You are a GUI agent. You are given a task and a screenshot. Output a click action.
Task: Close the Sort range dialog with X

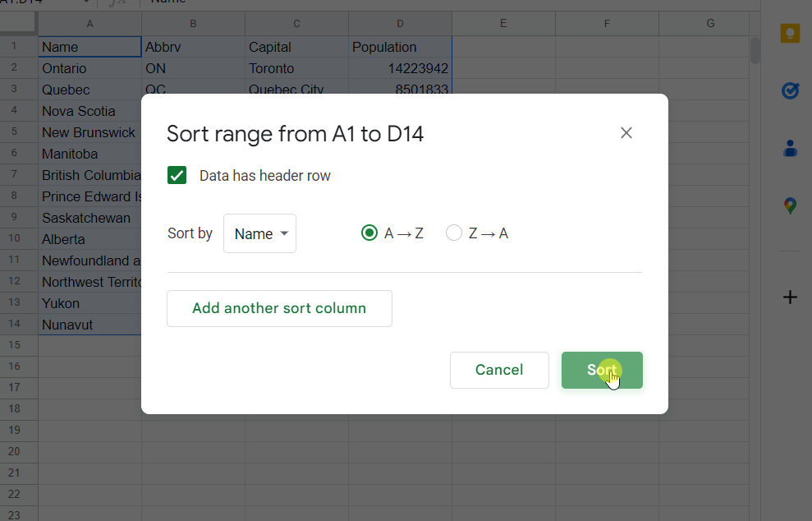(x=626, y=133)
